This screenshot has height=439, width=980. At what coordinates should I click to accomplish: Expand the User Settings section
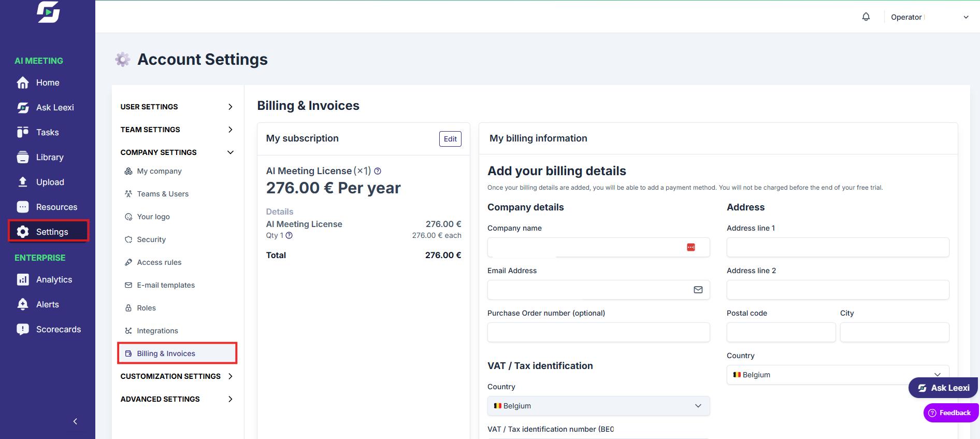177,107
